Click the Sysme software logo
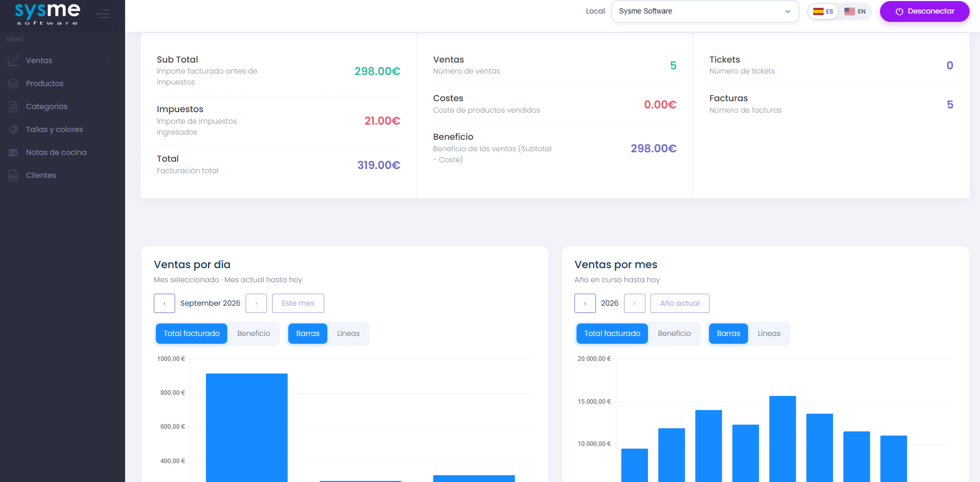This screenshot has width=980, height=482. pos(47,14)
